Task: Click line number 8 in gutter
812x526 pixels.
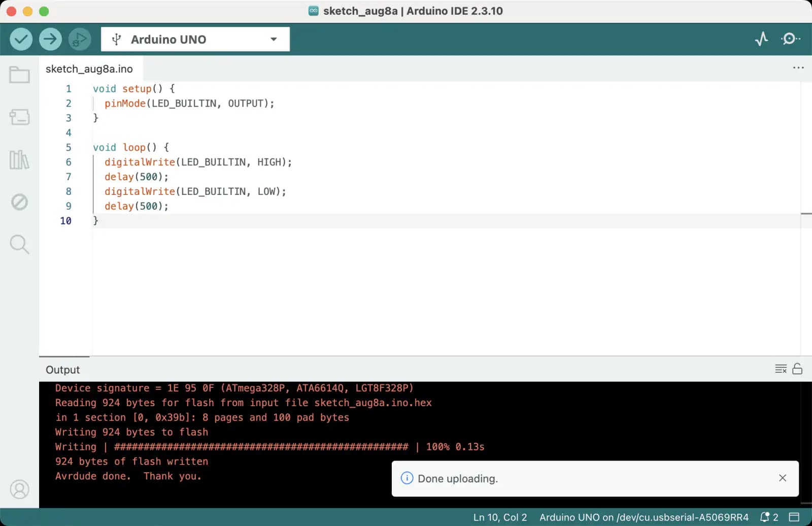Action: click(x=69, y=192)
